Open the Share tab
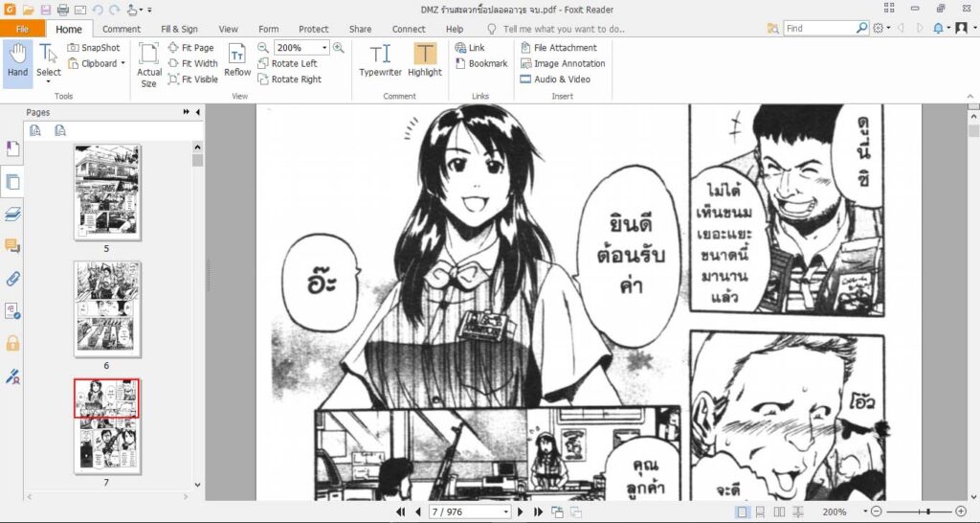This screenshot has width=980, height=523. (360, 29)
